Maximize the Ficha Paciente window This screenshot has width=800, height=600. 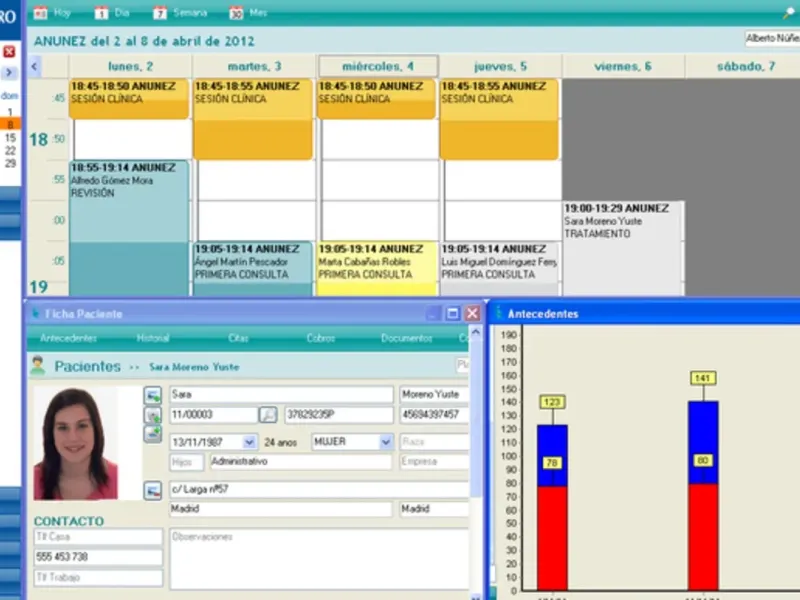[x=452, y=313]
